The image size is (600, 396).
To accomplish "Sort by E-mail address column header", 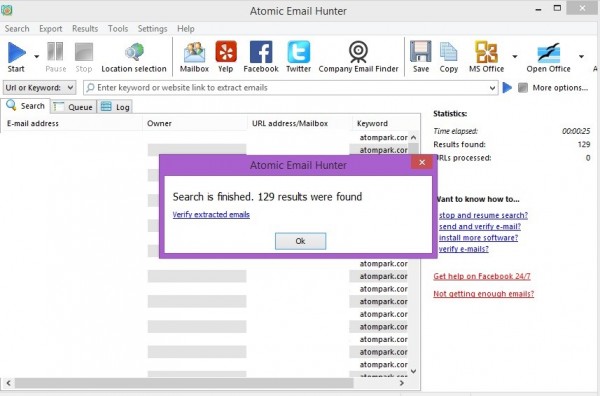I will pos(71,123).
